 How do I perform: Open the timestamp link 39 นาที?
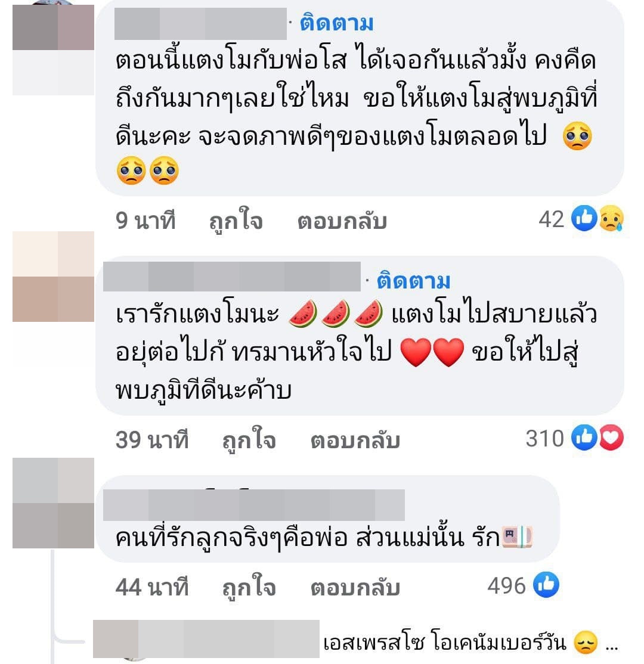pos(151,439)
